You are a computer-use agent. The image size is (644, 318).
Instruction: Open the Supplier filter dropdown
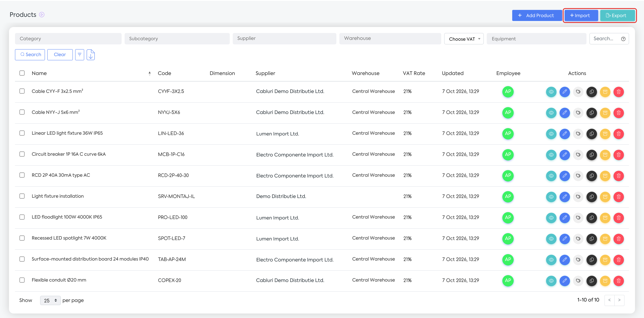[x=284, y=39]
